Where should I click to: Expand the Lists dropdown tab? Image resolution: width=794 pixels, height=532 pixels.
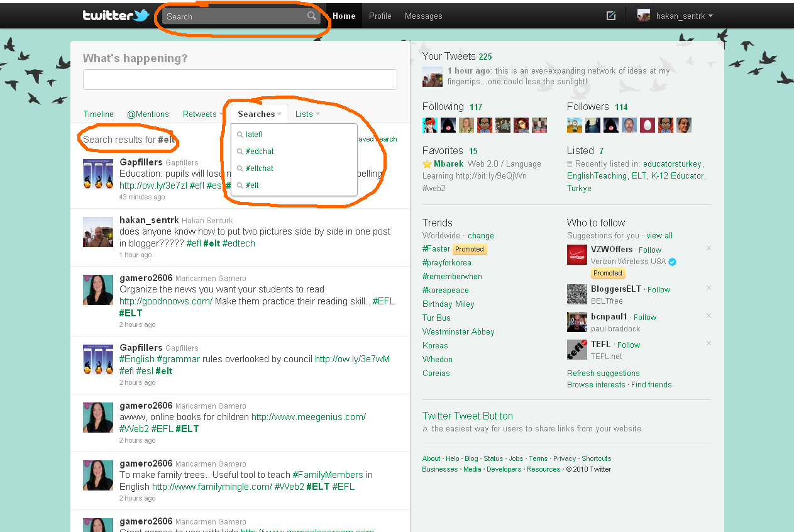pyautogui.click(x=307, y=114)
